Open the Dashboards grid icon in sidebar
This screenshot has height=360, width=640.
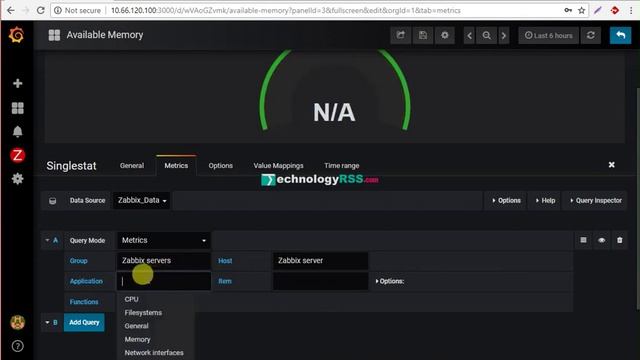[x=17, y=108]
